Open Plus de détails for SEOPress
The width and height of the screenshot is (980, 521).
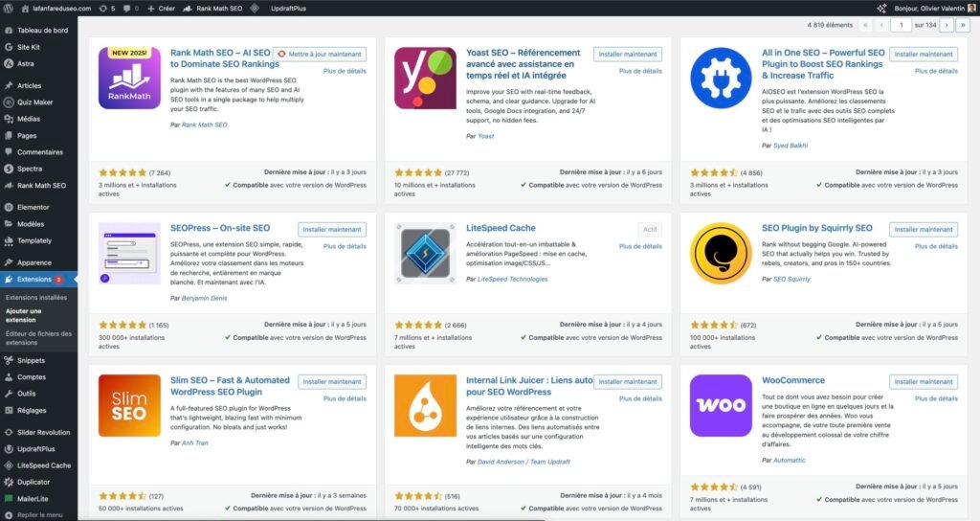pyautogui.click(x=345, y=246)
